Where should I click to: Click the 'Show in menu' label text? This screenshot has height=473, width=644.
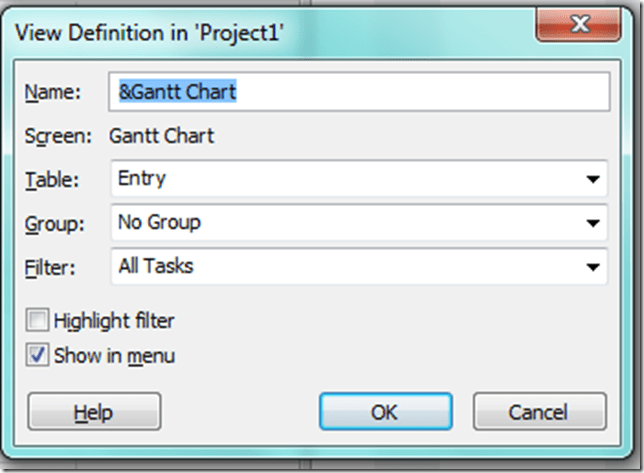114,354
